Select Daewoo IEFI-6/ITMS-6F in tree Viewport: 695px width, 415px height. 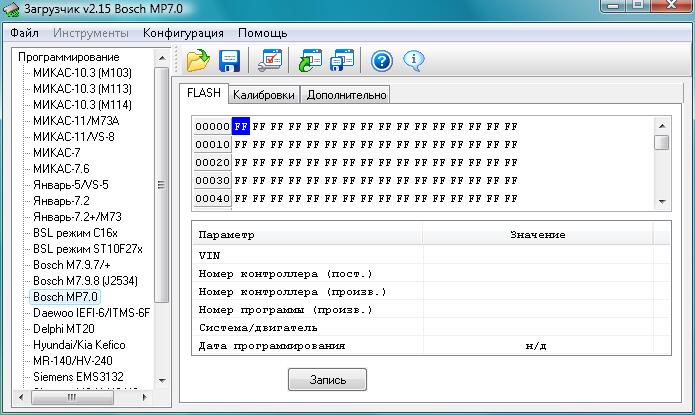pos(91,313)
